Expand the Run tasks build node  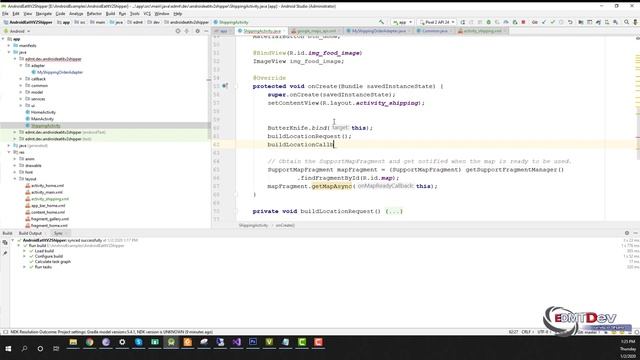pyautogui.click(x=24, y=267)
